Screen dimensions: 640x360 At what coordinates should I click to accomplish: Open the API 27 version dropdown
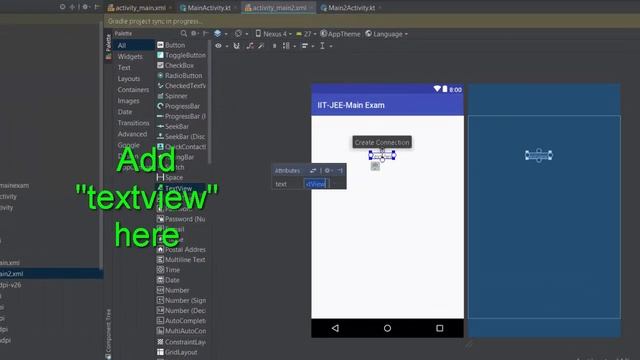tap(306, 34)
